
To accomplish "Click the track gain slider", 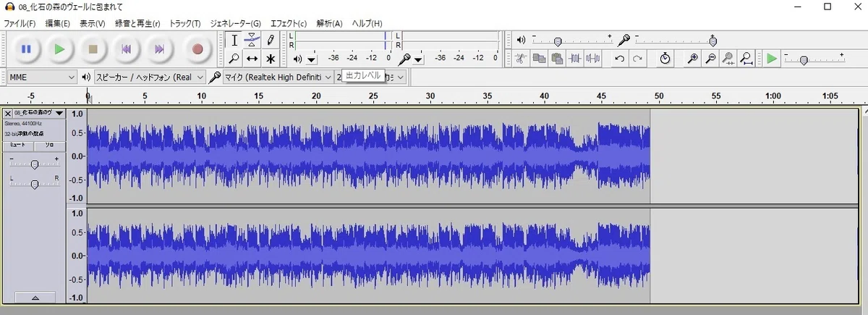I will (x=34, y=164).
